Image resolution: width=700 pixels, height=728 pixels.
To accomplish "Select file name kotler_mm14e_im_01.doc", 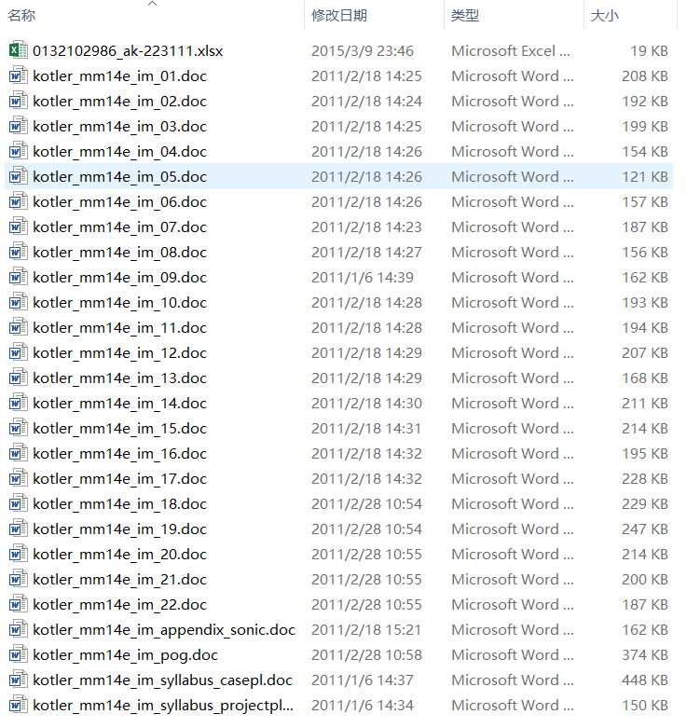I will 119,76.
